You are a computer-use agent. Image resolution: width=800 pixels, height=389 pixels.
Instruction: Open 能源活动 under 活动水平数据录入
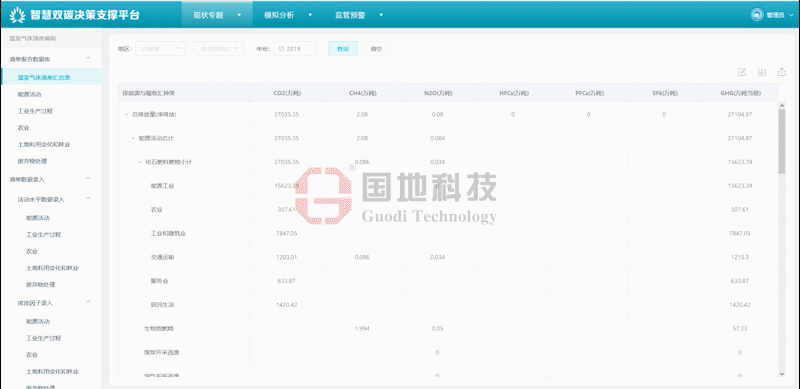pos(38,218)
